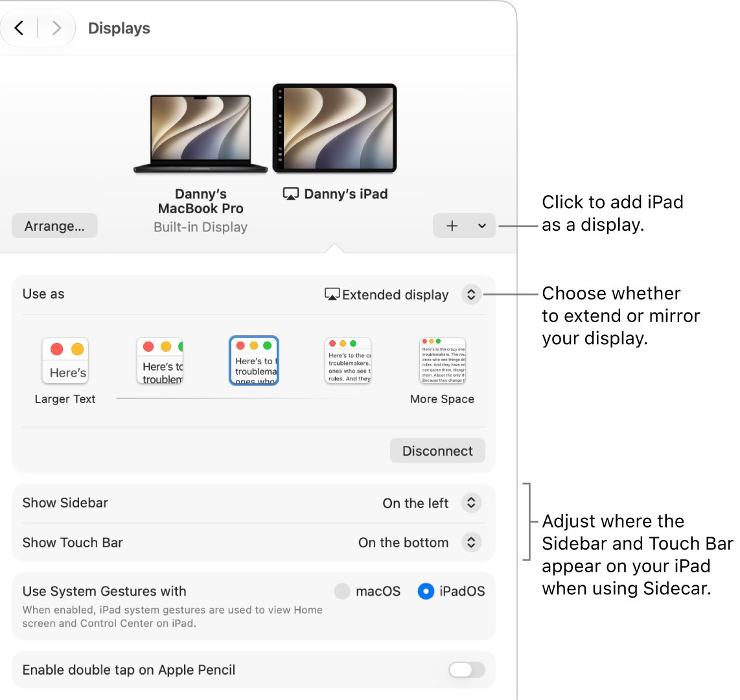Click the Show Sidebar label
The image size is (740, 700).
(x=65, y=503)
